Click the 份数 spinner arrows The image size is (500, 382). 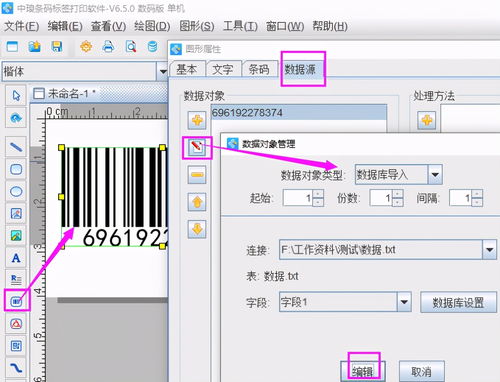(x=398, y=198)
